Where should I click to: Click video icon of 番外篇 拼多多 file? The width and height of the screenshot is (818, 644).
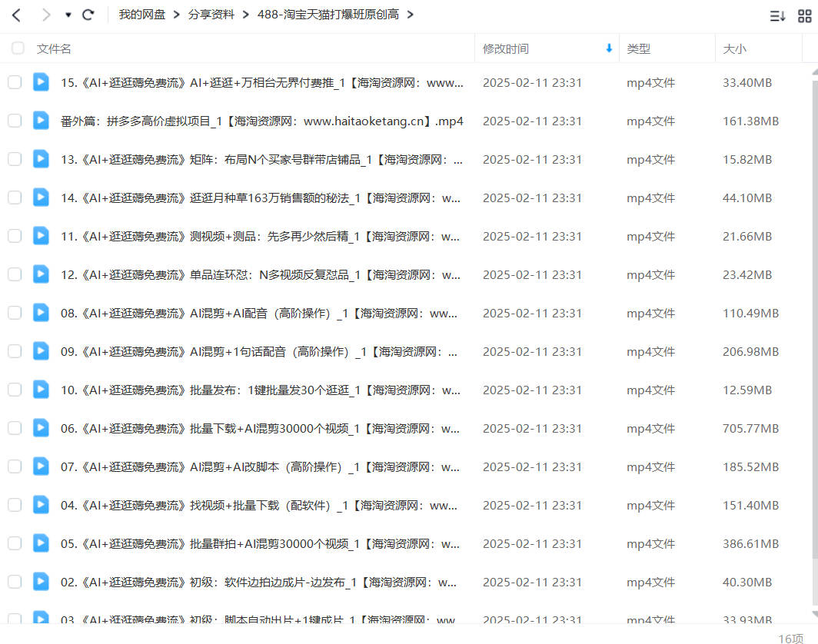41,121
